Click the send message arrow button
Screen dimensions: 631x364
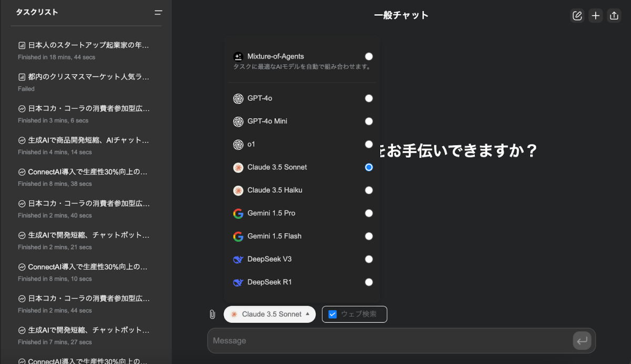pyautogui.click(x=582, y=341)
